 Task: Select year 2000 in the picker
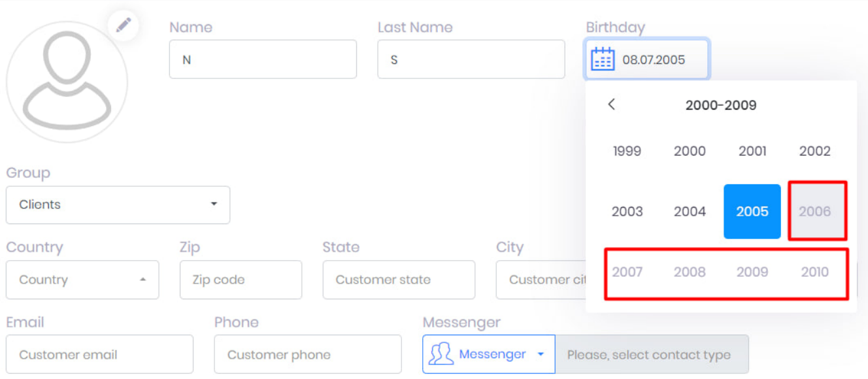click(690, 151)
